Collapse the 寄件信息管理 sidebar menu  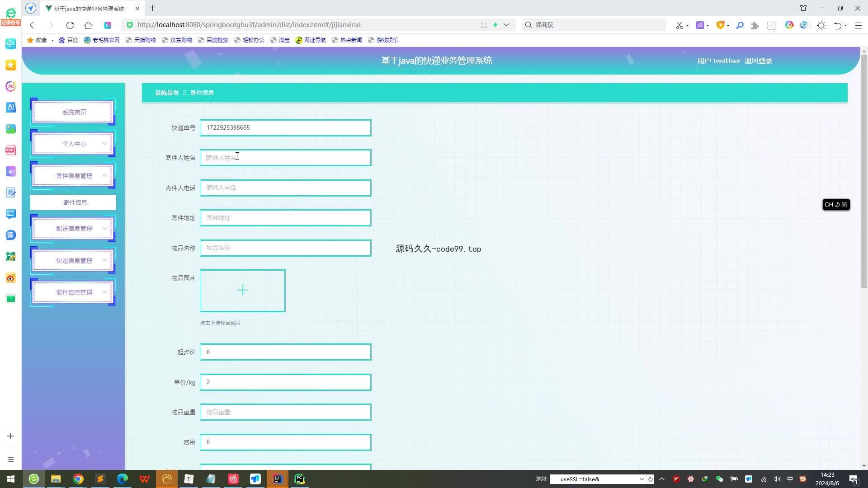coord(73,176)
